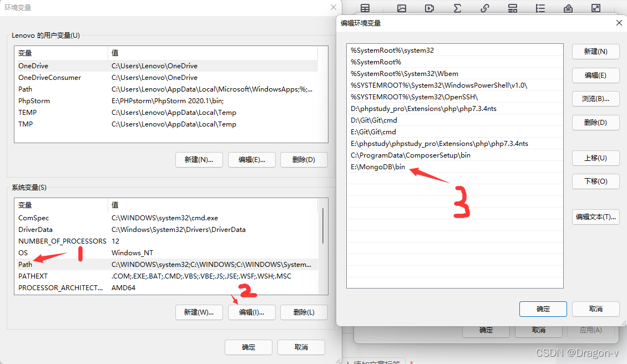Click 上移(U) to move entry up

point(595,158)
